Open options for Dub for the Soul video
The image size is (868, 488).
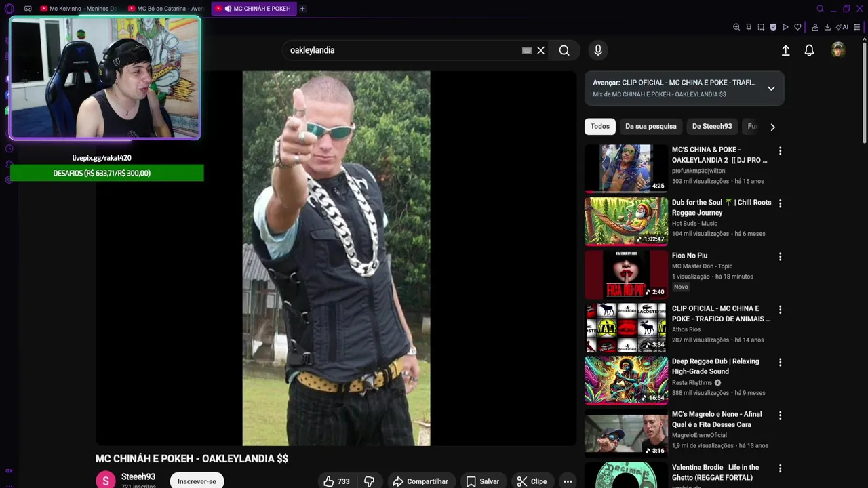click(x=780, y=203)
